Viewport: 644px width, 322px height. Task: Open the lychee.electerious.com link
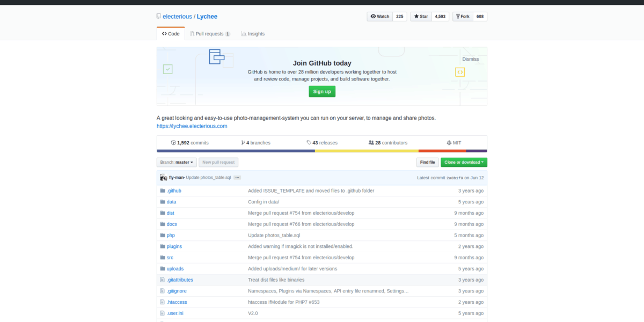[192, 126]
